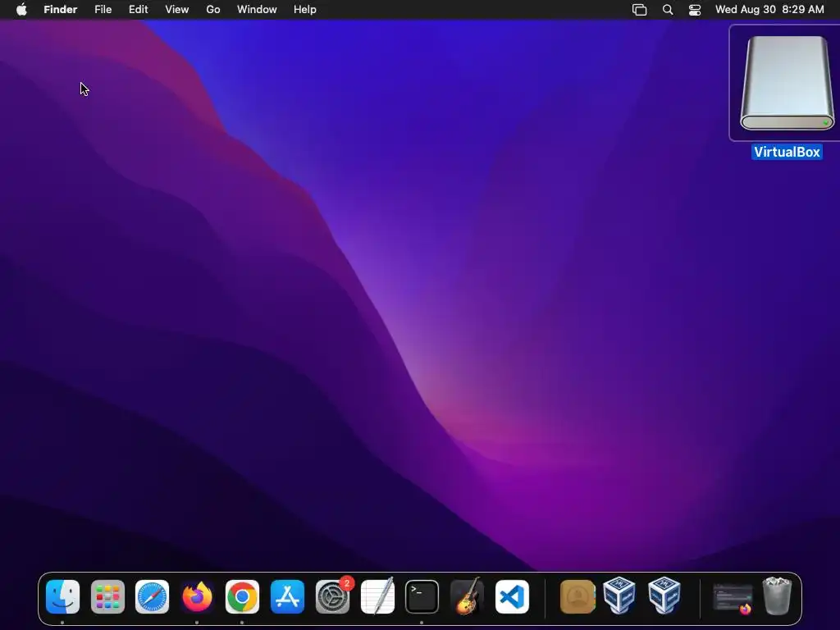Viewport: 840px width, 630px height.
Task: Open the App Store dock icon
Action: point(287,597)
